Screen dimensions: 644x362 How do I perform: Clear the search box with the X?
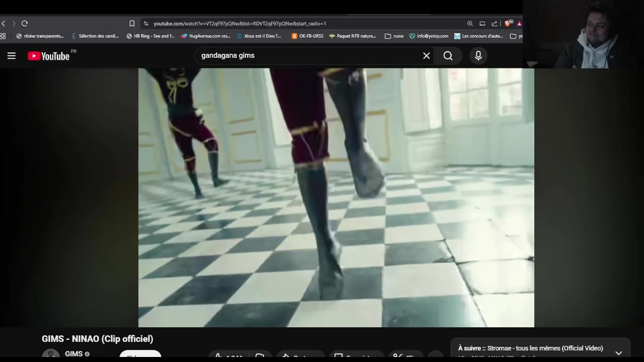tap(426, 56)
